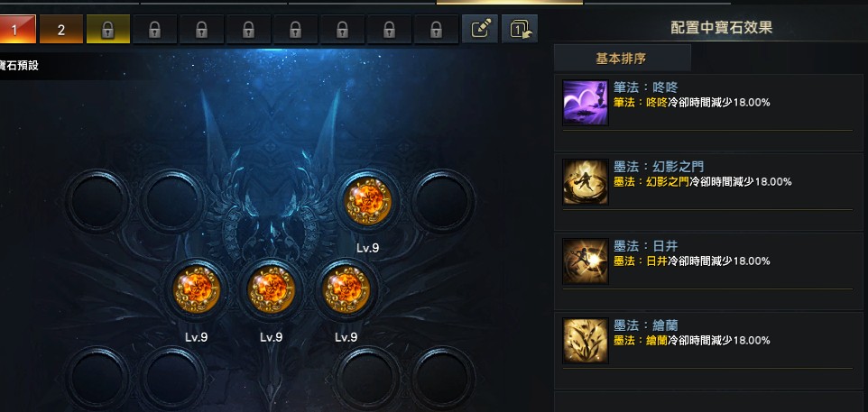Click the last locked preset slot before edit icon
Viewport: 868px width, 412px height.
[436, 30]
